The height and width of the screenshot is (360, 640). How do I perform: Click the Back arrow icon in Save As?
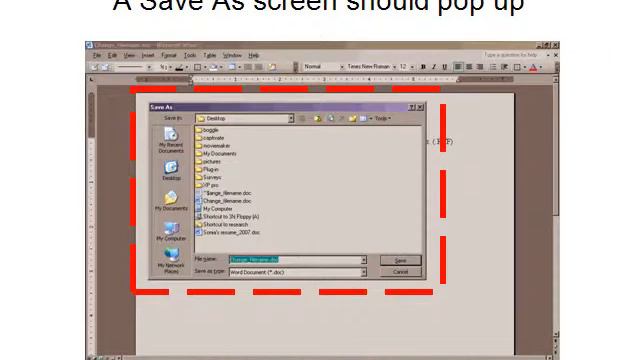[x=302, y=118]
